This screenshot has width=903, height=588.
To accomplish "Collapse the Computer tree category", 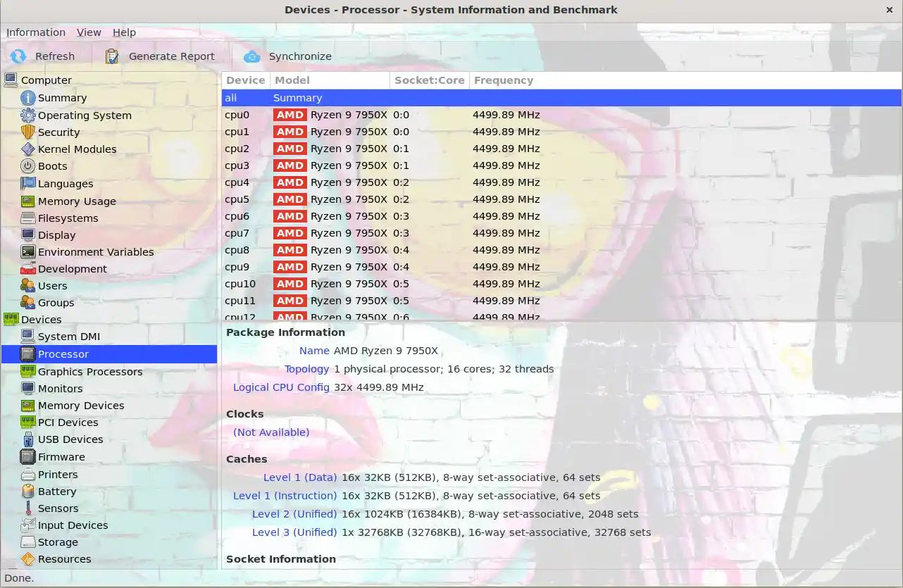I will click(11, 80).
